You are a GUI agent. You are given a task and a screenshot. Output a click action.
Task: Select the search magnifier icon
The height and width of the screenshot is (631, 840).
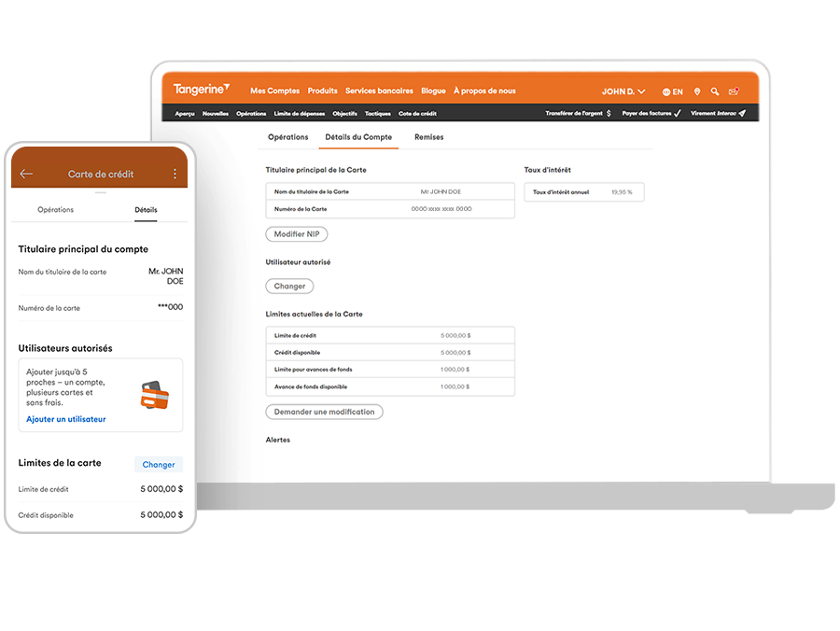[715, 91]
